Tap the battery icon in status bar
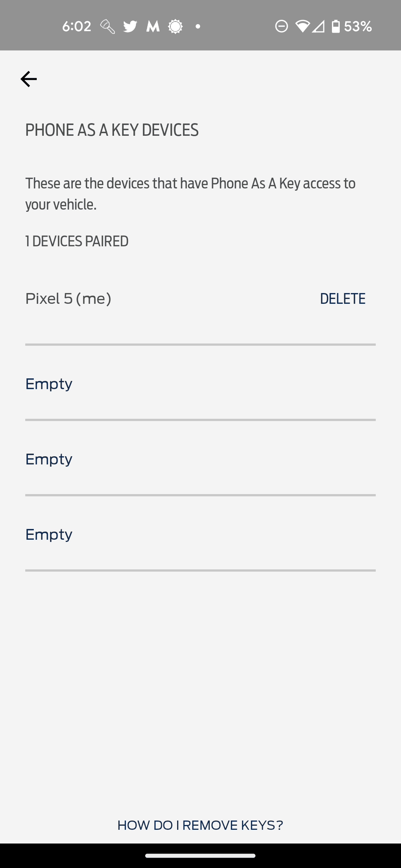Image resolution: width=401 pixels, height=868 pixels. coord(336,26)
